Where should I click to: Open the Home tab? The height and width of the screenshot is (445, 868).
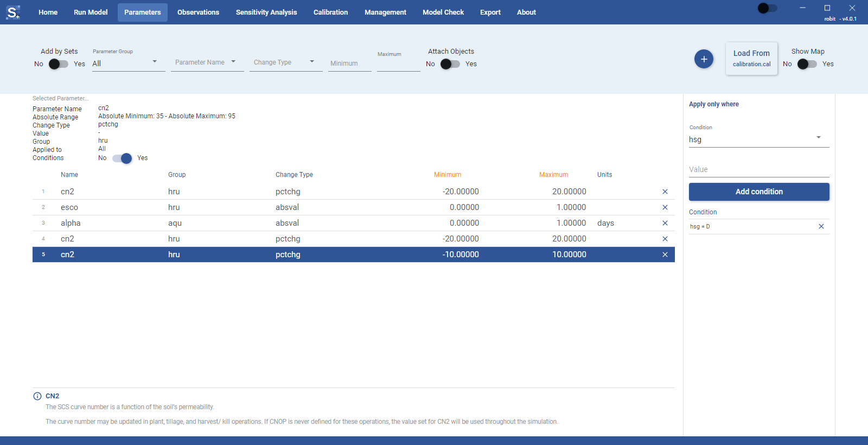[48, 12]
